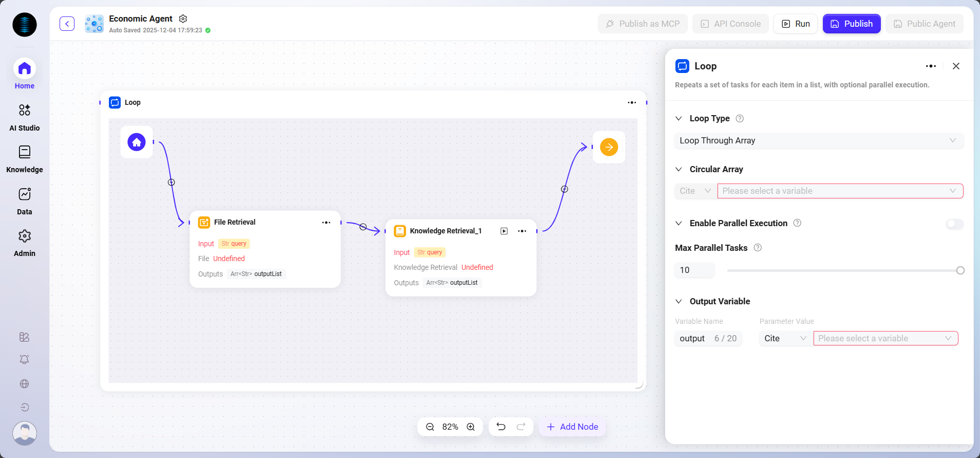Toggle Enable Parallel Execution switch
The height and width of the screenshot is (458, 980).
pyautogui.click(x=954, y=224)
